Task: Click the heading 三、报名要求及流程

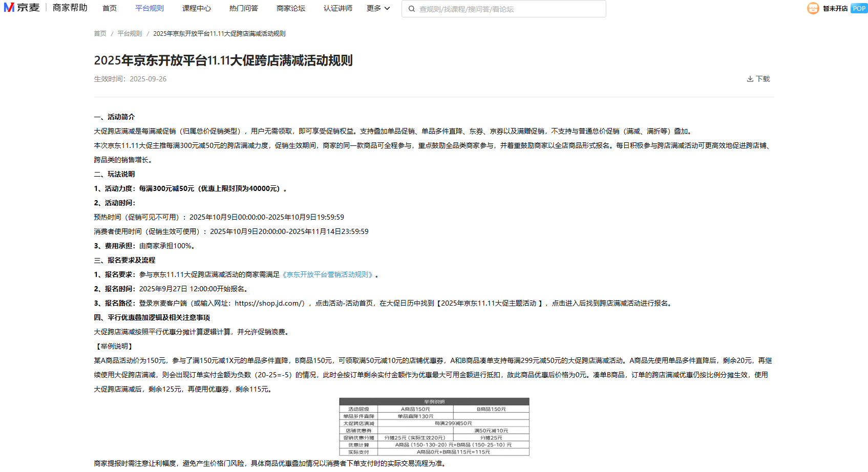Action: [x=124, y=260]
